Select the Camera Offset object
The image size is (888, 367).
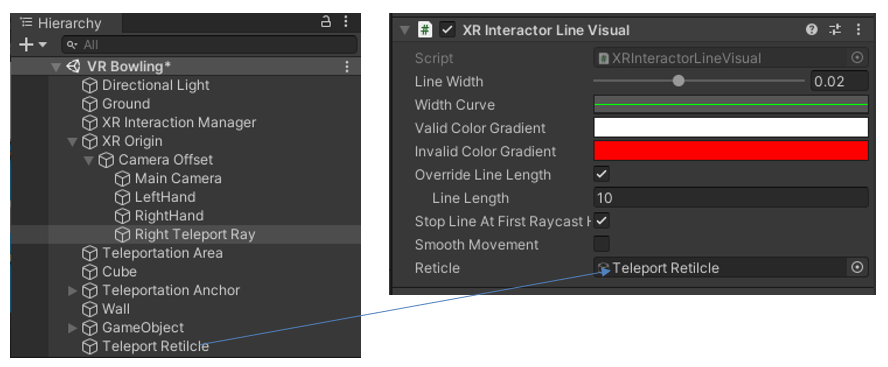[x=166, y=160]
